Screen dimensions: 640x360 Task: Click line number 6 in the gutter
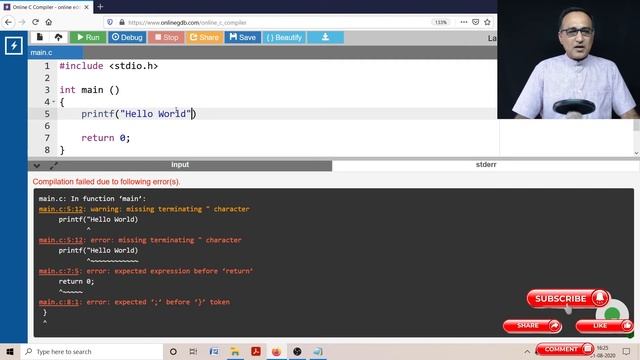[x=47, y=126]
